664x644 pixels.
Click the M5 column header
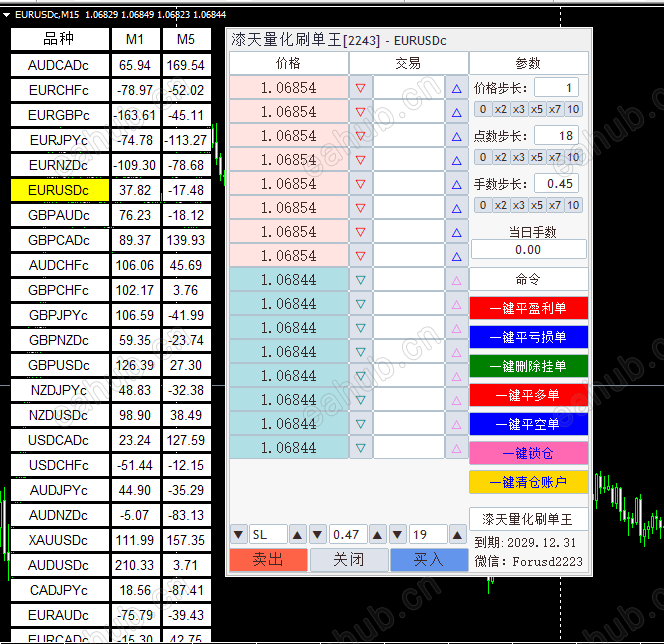tap(186, 39)
